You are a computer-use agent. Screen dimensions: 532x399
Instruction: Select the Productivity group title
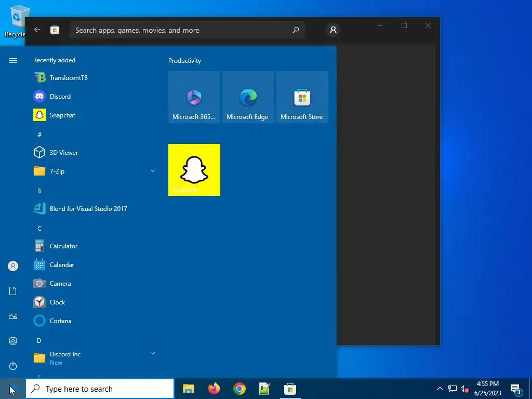[x=184, y=61]
